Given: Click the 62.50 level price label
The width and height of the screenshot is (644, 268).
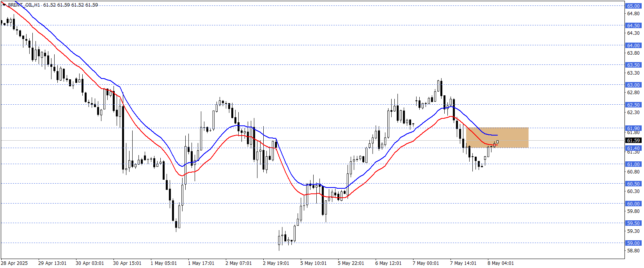Looking at the screenshot, I should click(x=633, y=105).
